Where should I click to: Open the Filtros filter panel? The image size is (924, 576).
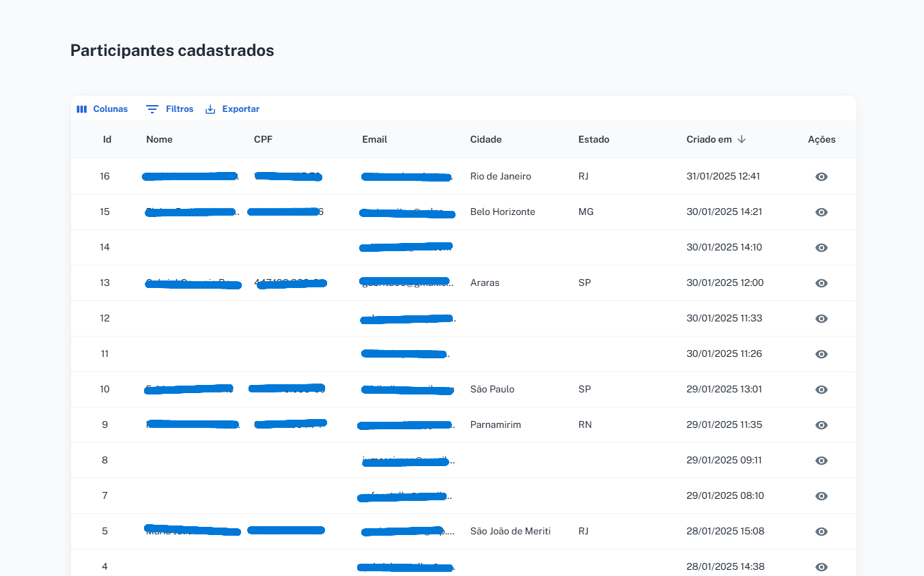170,109
